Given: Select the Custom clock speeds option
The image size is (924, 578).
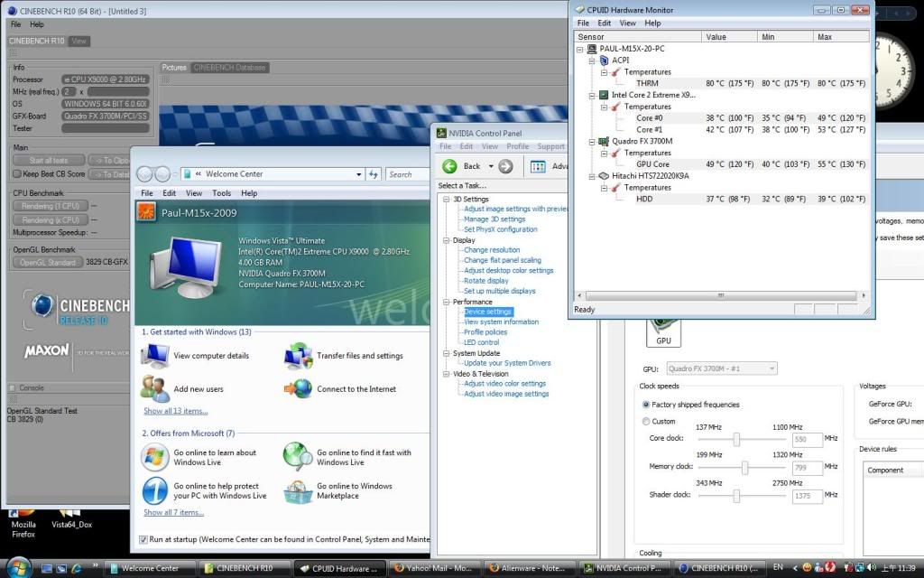Looking at the screenshot, I should pyautogui.click(x=645, y=422).
